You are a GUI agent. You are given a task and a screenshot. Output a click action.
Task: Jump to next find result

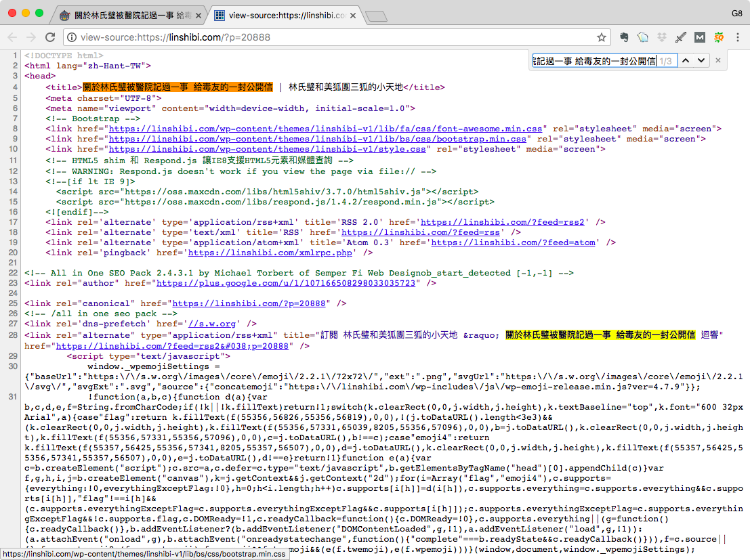point(701,60)
